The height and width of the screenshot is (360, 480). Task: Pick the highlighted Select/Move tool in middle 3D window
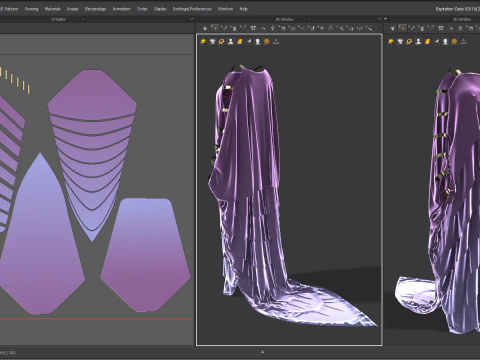215,28
